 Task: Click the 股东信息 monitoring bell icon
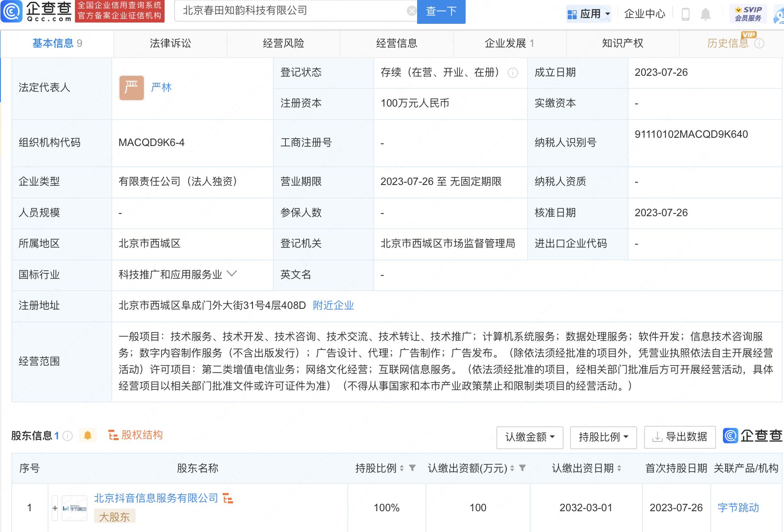pos(87,435)
